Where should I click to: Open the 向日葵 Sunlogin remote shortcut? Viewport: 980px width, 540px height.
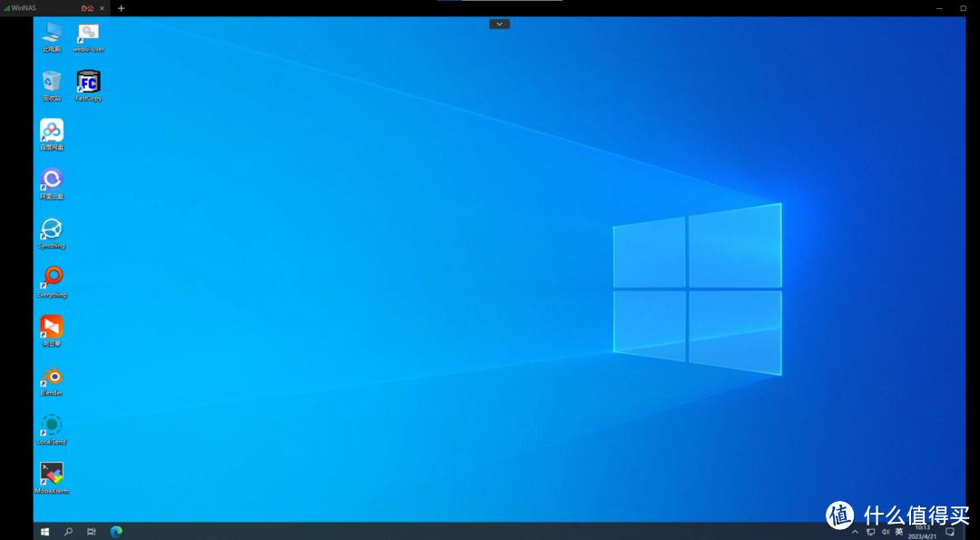point(52,331)
